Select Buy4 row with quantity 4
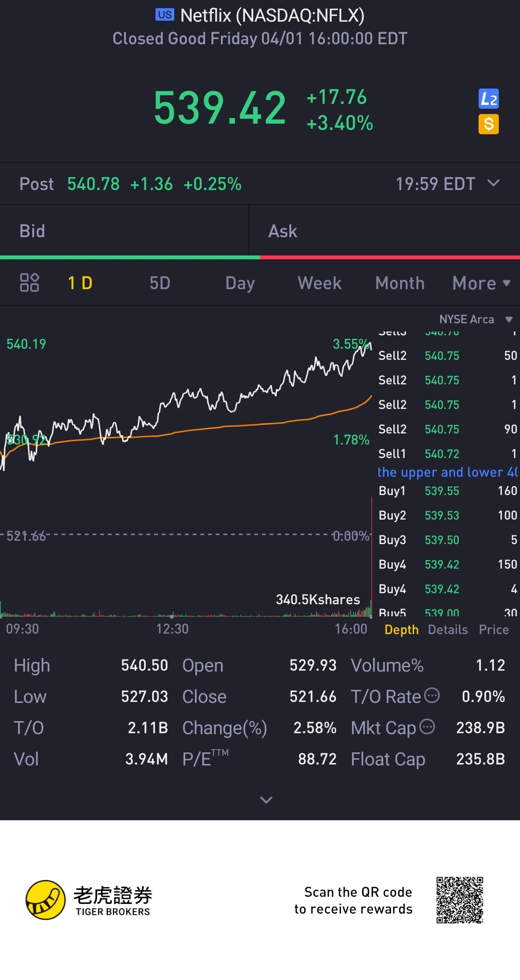Image resolution: width=520 pixels, height=980 pixels. coord(447,589)
